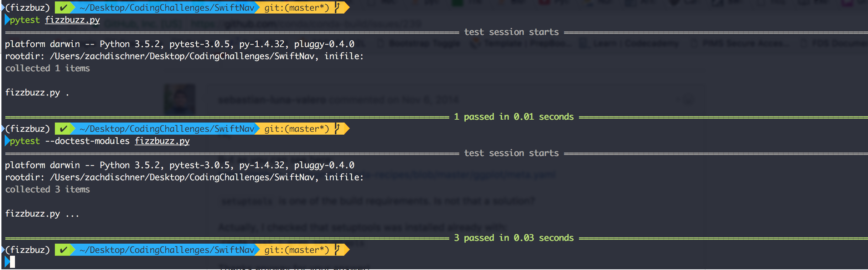Image resolution: width=868 pixels, height=270 pixels.
Task: Click the "3 passed in 0.03 seconds" summary
Action: click(x=514, y=238)
